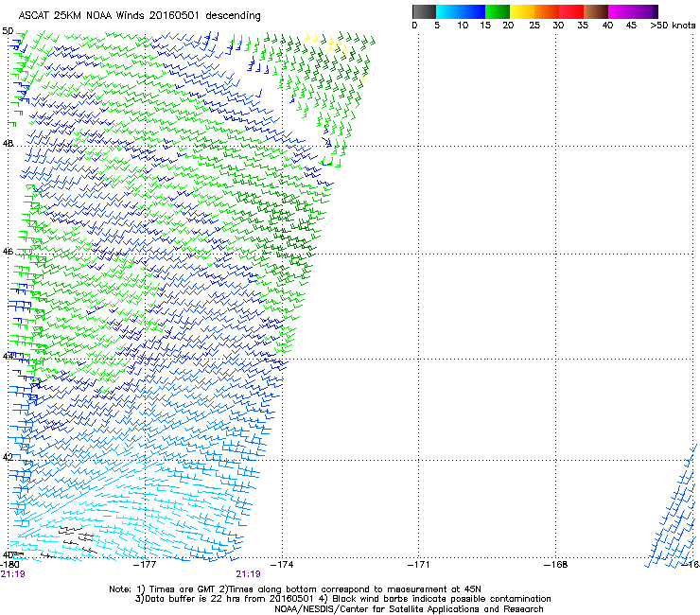700x615 pixels.
Task: Click the blue 10-15 knots legend segment
Action: pos(473,11)
